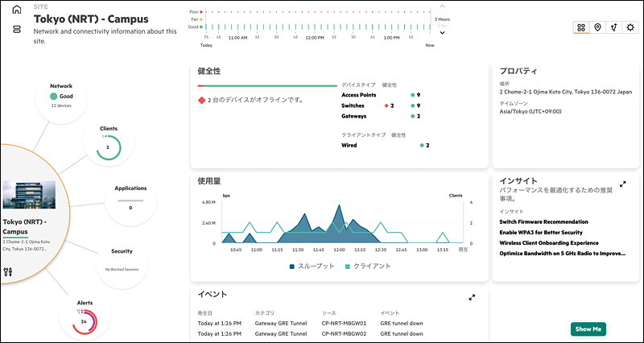Expand the Events panel to full size

point(473,297)
